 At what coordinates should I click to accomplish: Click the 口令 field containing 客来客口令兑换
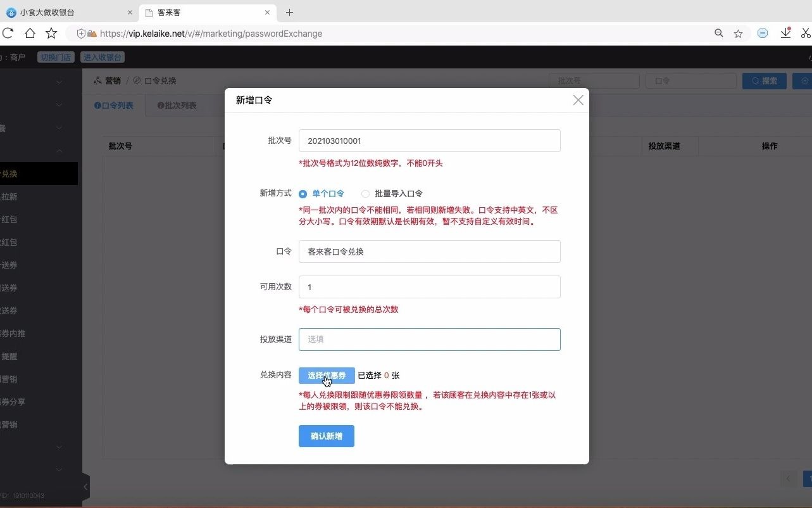(x=430, y=251)
